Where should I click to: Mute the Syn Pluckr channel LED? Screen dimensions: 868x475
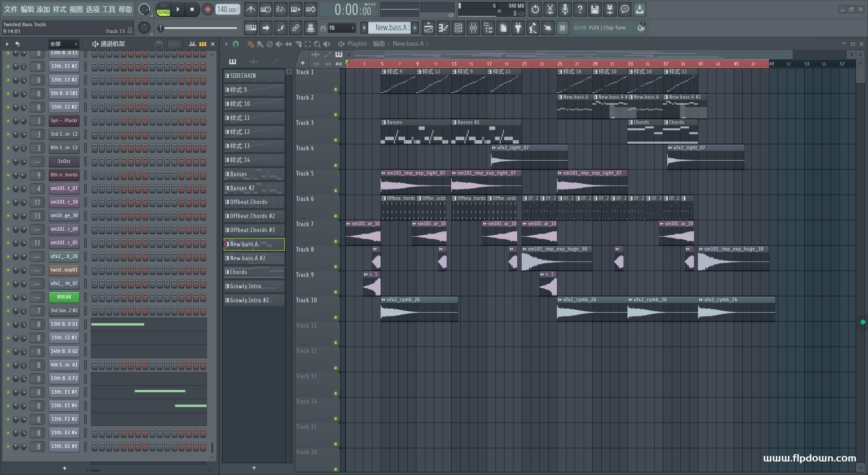[8, 121]
